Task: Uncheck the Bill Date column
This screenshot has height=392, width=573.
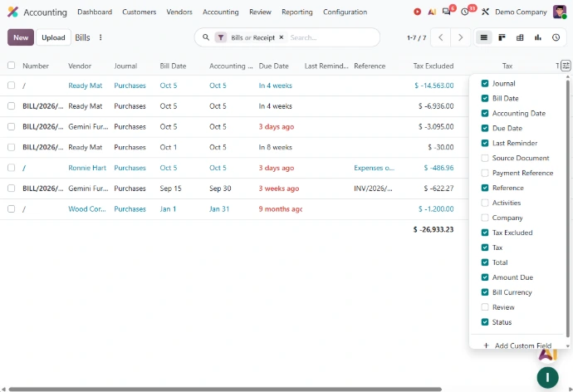Action: pos(485,98)
